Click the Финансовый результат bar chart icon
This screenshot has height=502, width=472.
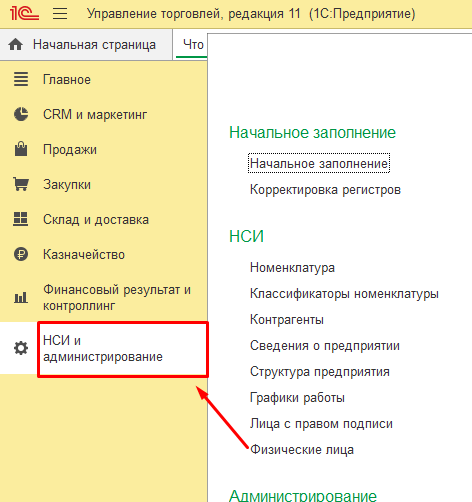[21, 297]
